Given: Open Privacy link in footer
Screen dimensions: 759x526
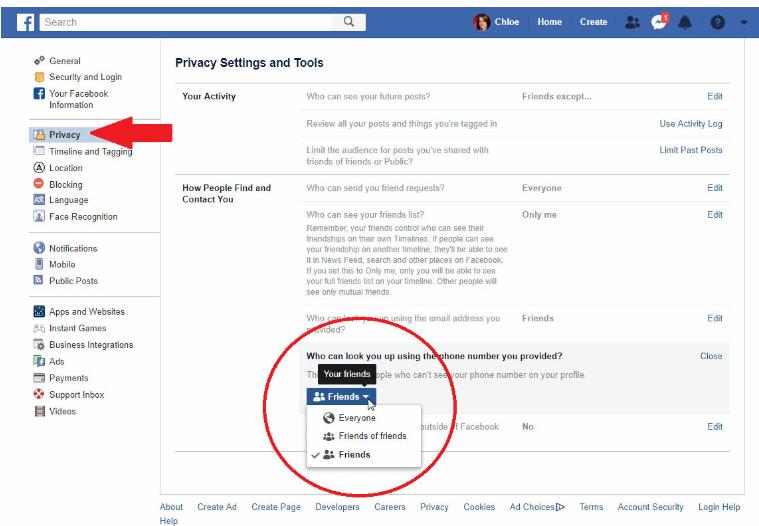Looking at the screenshot, I should coord(434,507).
